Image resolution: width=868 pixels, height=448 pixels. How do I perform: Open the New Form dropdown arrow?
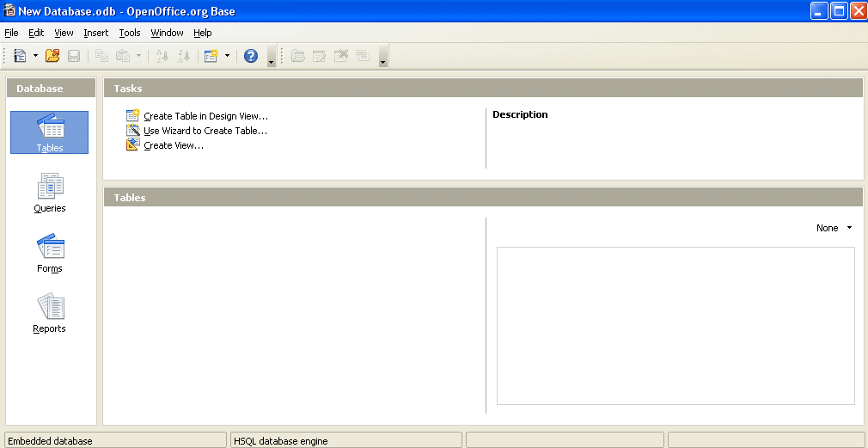[x=227, y=55]
